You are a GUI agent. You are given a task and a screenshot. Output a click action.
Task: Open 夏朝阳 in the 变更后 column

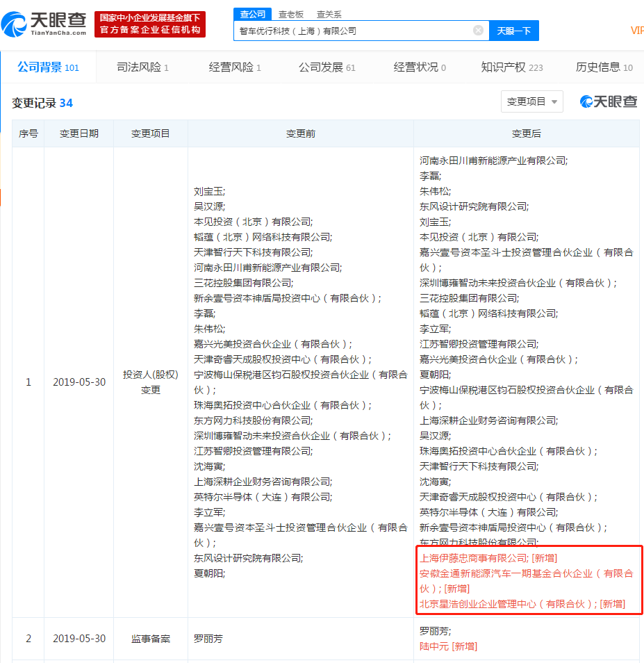435,375
